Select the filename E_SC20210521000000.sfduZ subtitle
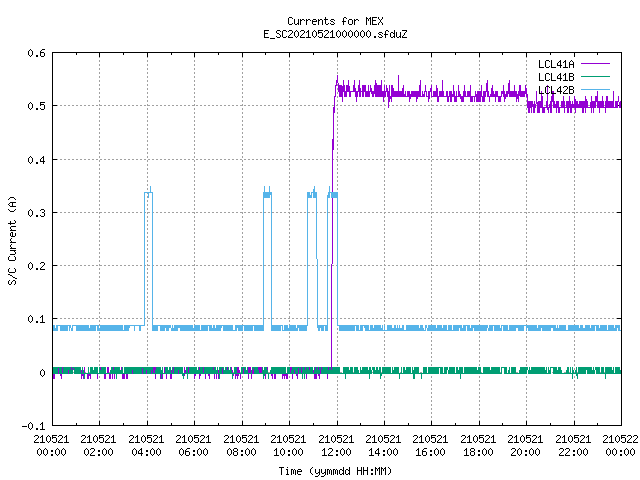Image resolution: width=640 pixels, height=480 pixels. [335, 34]
